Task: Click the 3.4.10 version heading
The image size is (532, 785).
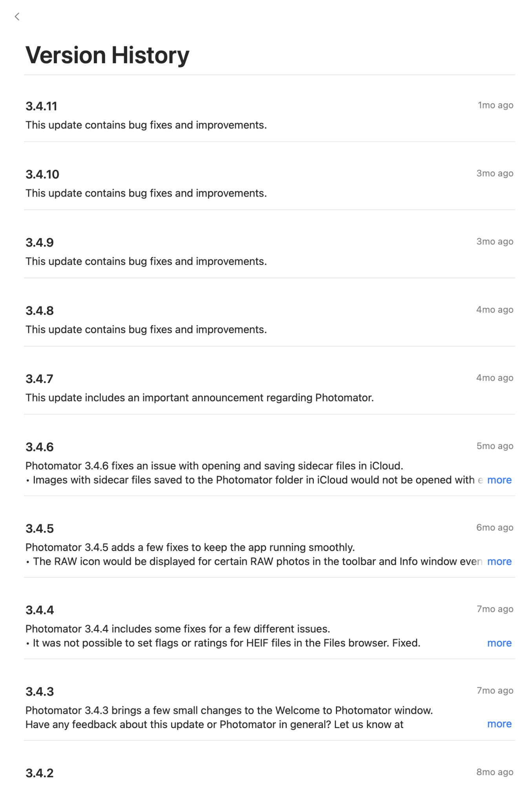Action: pos(42,174)
